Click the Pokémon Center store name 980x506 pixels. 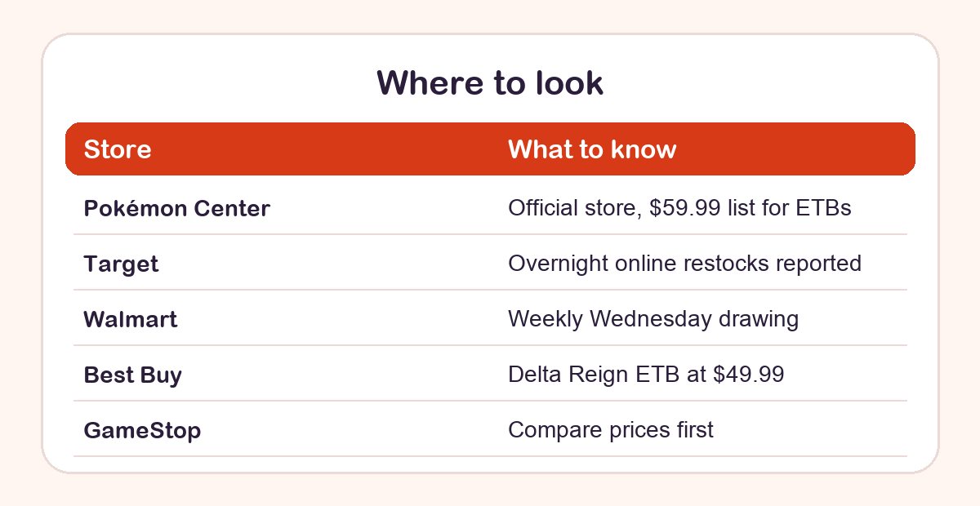click(176, 208)
